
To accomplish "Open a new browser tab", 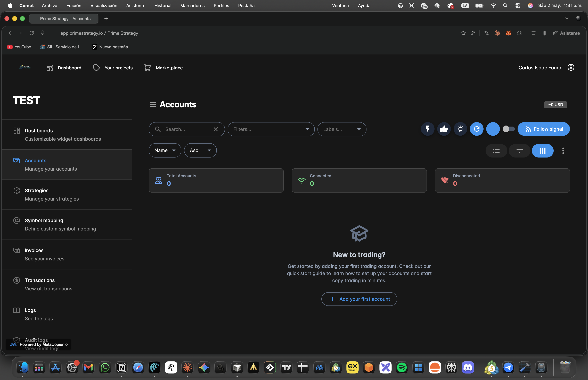I will point(106,19).
